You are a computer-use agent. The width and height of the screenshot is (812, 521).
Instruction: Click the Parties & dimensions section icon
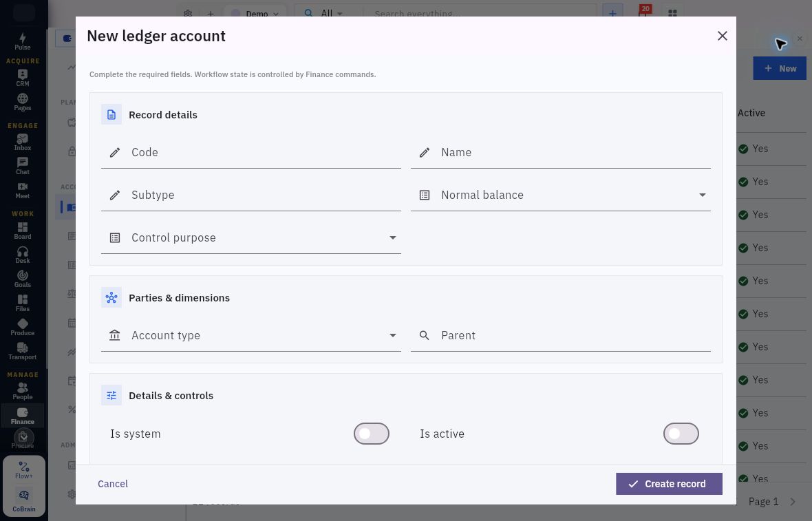(111, 298)
